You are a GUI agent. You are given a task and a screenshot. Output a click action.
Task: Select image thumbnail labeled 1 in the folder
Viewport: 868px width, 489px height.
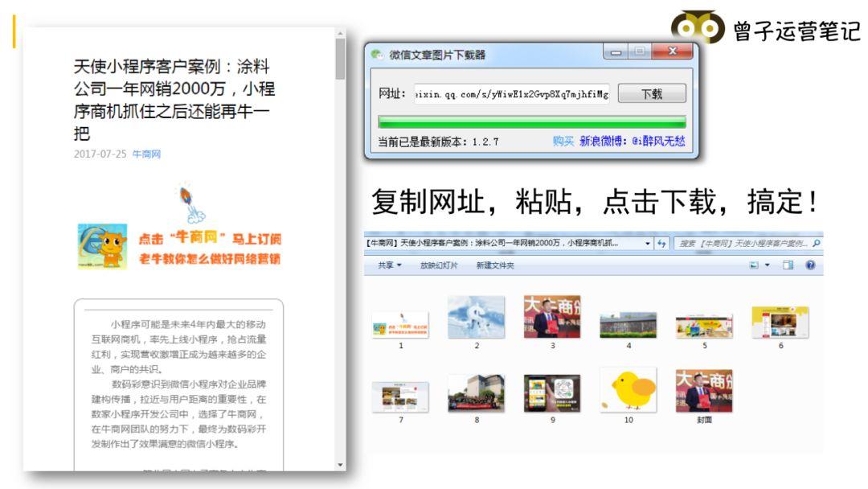[400, 325]
